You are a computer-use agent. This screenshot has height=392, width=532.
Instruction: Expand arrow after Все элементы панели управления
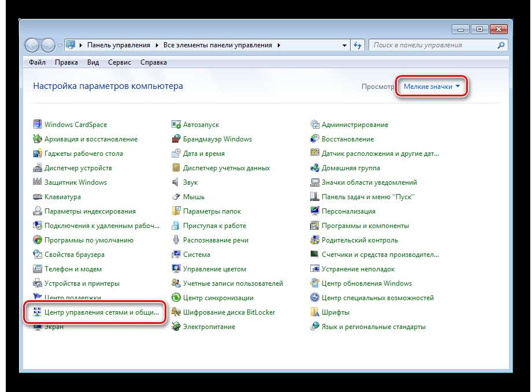(278, 45)
